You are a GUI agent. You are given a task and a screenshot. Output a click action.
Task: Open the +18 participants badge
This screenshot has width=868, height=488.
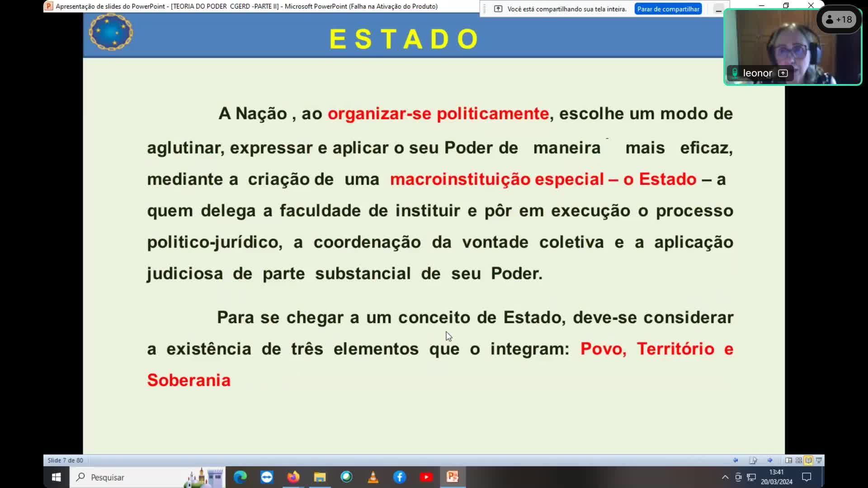[x=839, y=20]
